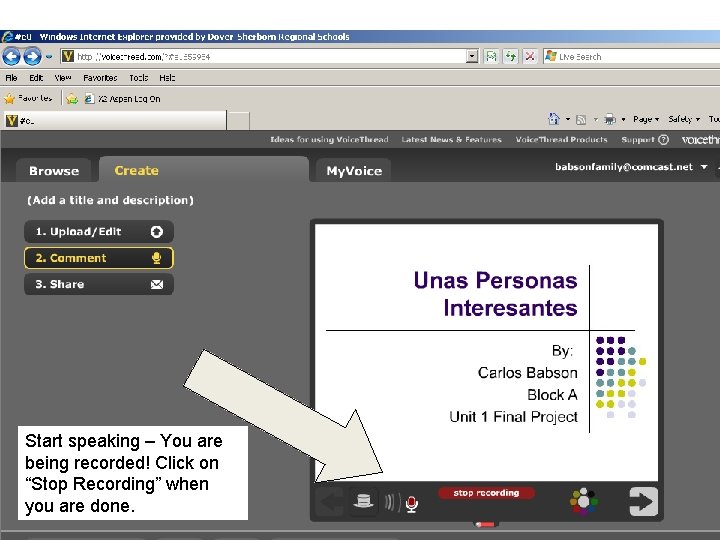720x540 pixels.
Task: Expand the address bar URL history dropdown
Action: point(472,56)
